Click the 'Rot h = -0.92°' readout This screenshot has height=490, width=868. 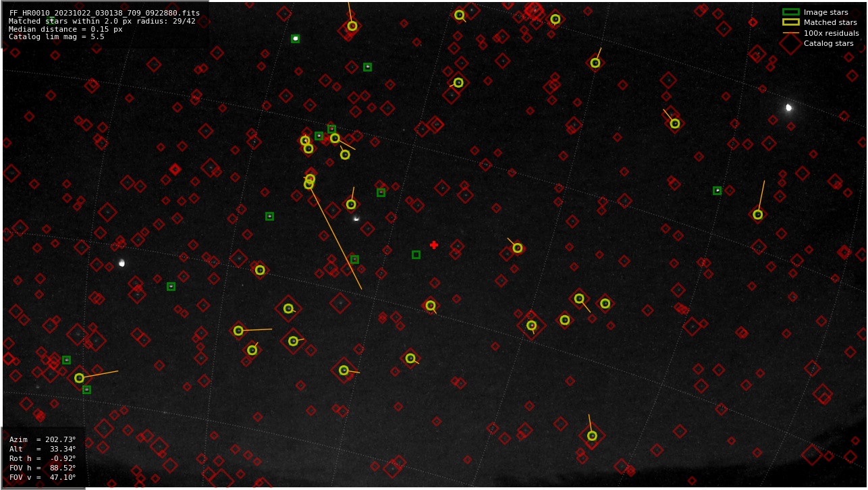43,458
